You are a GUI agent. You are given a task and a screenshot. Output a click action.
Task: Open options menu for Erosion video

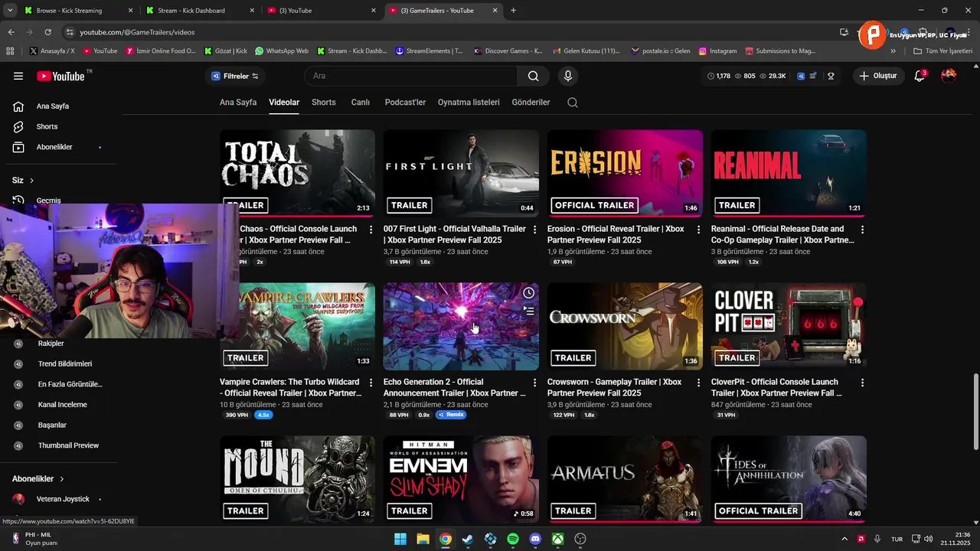698,230
